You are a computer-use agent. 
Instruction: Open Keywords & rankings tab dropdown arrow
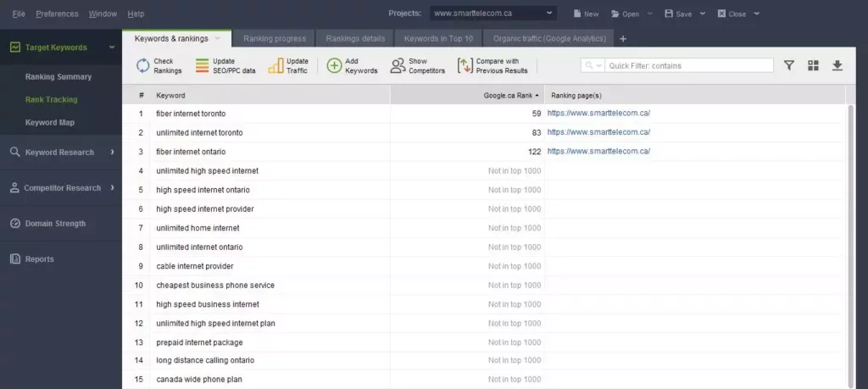pos(218,38)
